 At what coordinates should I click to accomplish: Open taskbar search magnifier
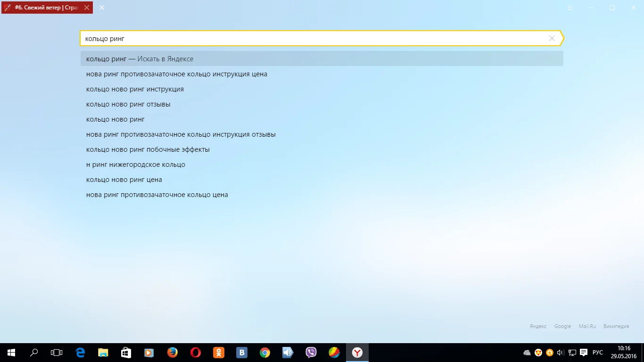pos(34,353)
